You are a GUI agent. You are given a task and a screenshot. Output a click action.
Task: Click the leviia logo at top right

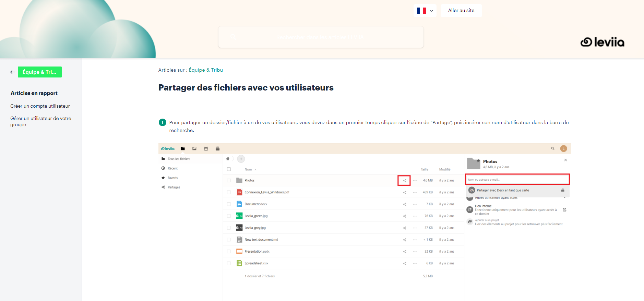pos(602,42)
